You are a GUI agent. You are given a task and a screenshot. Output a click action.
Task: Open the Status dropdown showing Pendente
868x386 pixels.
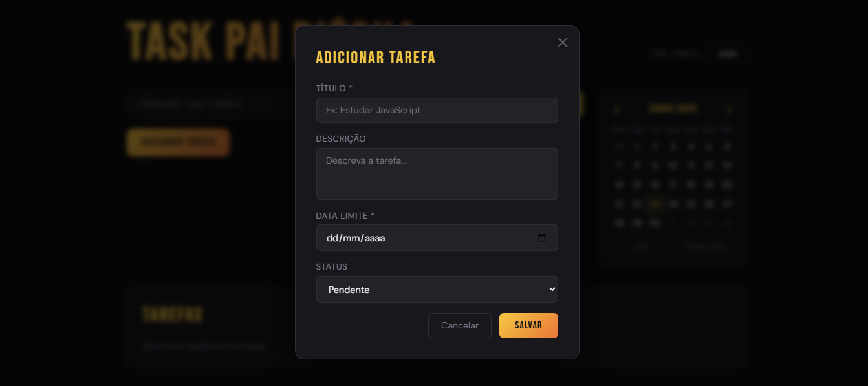437,290
